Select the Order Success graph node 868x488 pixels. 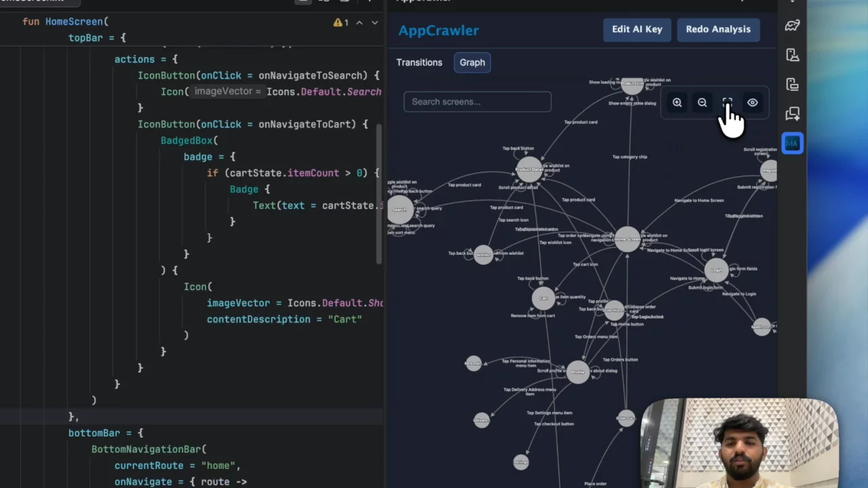626,418
